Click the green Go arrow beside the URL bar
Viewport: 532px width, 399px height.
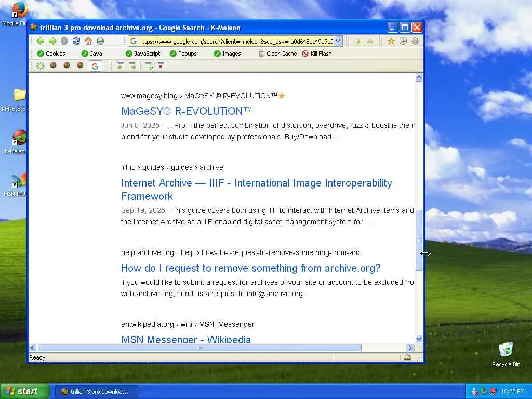[x=358, y=42]
